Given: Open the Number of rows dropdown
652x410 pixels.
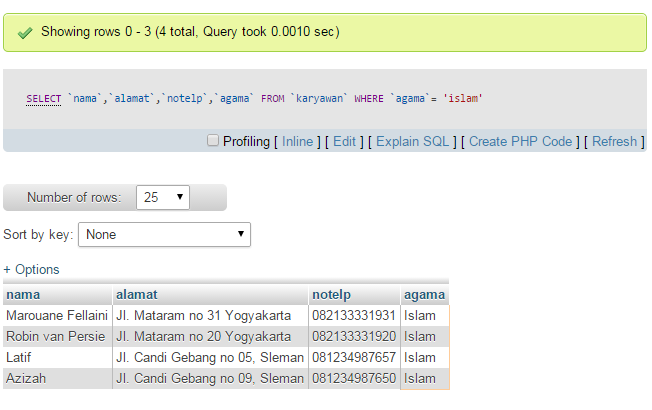Looking at the screenshot, I should 163,197.
